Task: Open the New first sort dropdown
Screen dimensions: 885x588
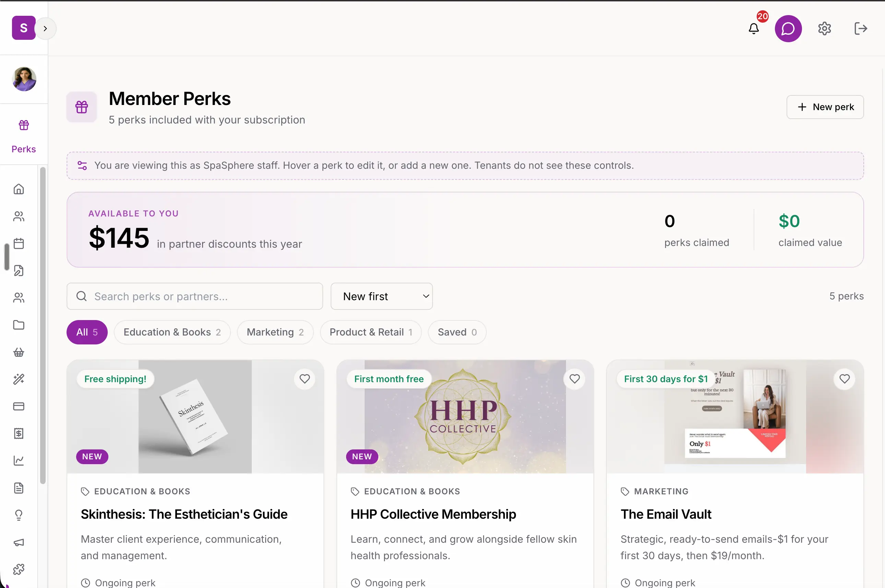Action: pos(382,296)
